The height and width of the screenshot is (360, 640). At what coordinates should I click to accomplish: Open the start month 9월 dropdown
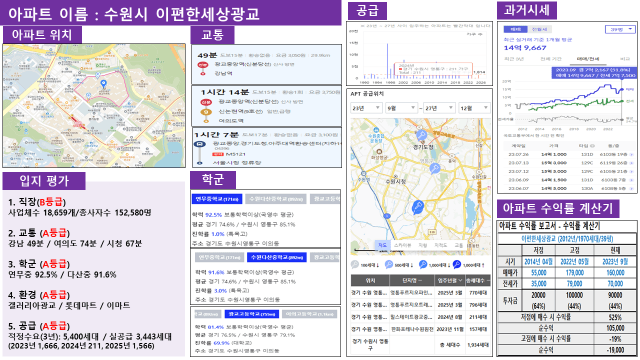(402, 108)
